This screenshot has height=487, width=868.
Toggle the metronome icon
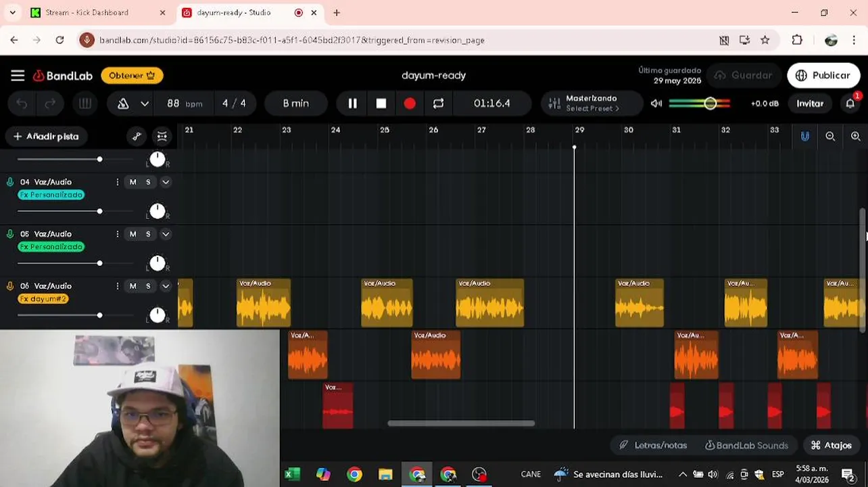[123, 103]
